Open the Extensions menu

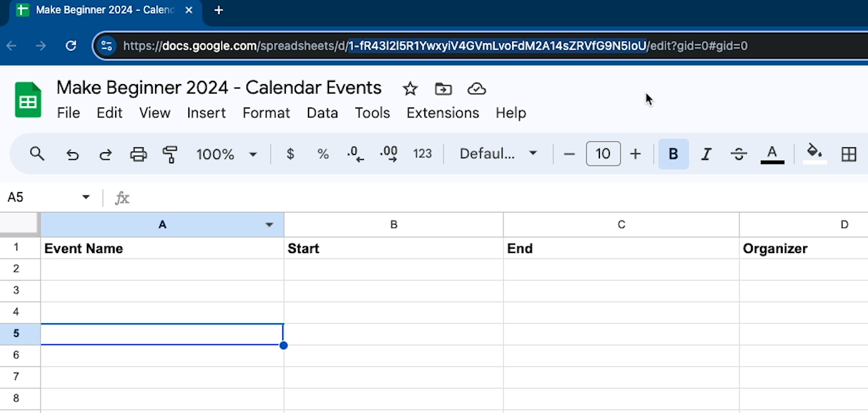click(443, 113)
